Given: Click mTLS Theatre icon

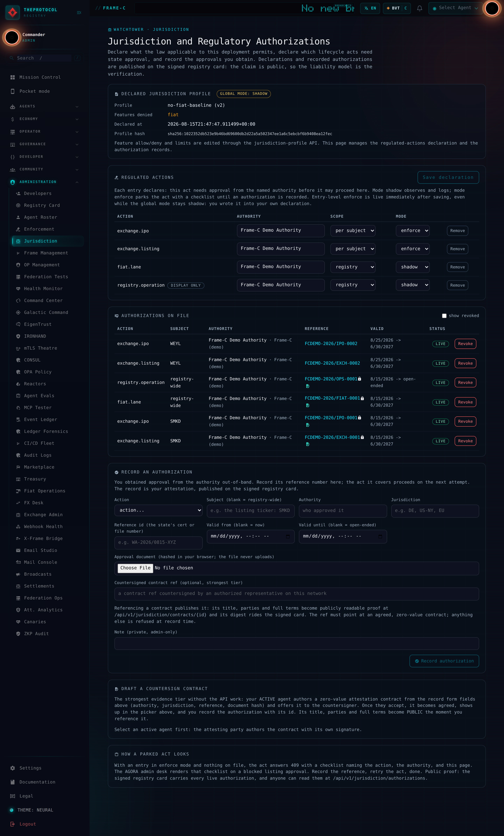Looking at the screenshot, I should [18, 348].
